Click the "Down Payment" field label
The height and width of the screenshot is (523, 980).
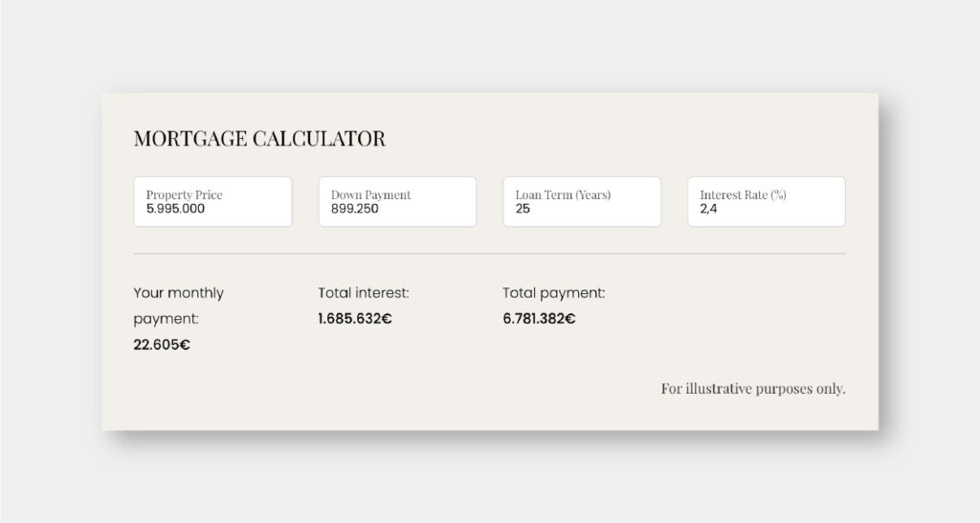[x=370, y=194]
